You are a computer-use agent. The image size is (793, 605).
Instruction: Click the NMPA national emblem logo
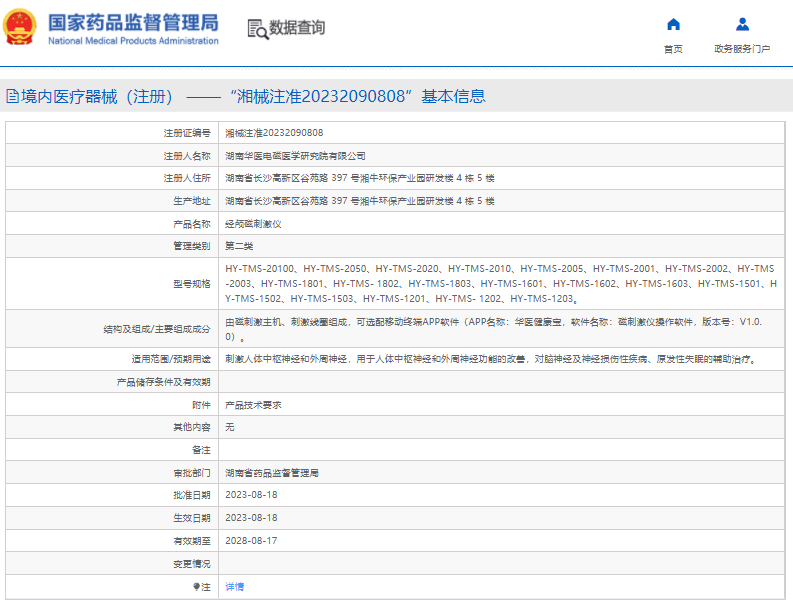tap(20, 28)
